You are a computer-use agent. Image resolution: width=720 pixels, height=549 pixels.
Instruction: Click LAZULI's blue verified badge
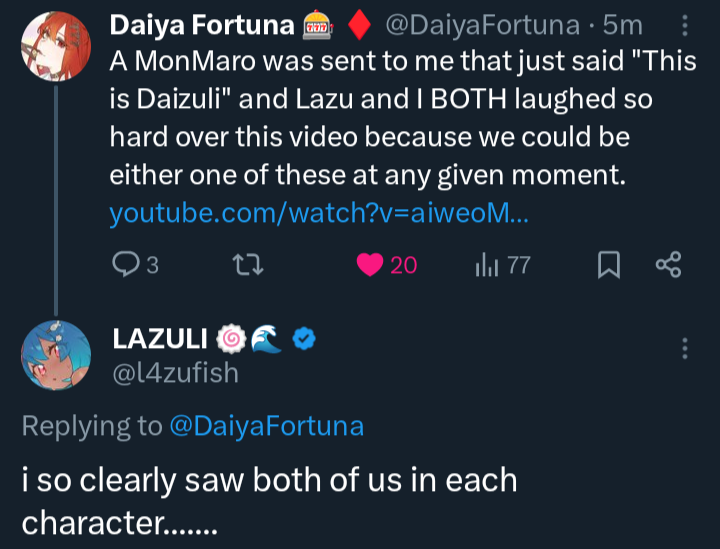(304, 341)
